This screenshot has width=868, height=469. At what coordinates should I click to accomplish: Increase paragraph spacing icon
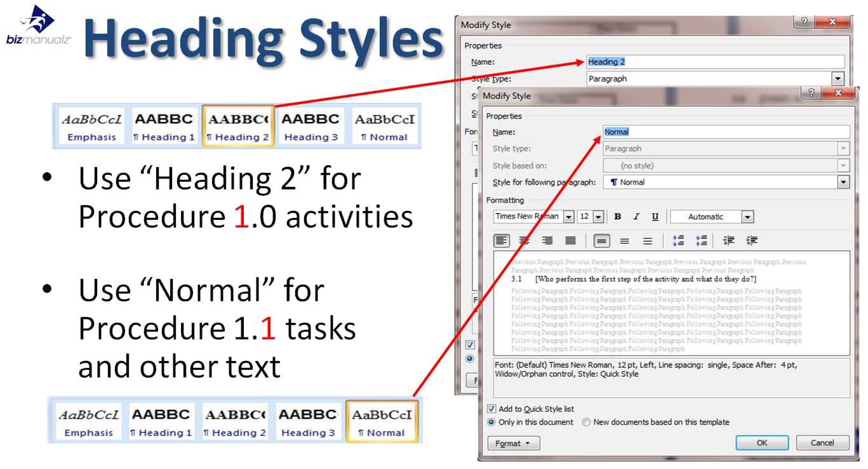point(678,241)
